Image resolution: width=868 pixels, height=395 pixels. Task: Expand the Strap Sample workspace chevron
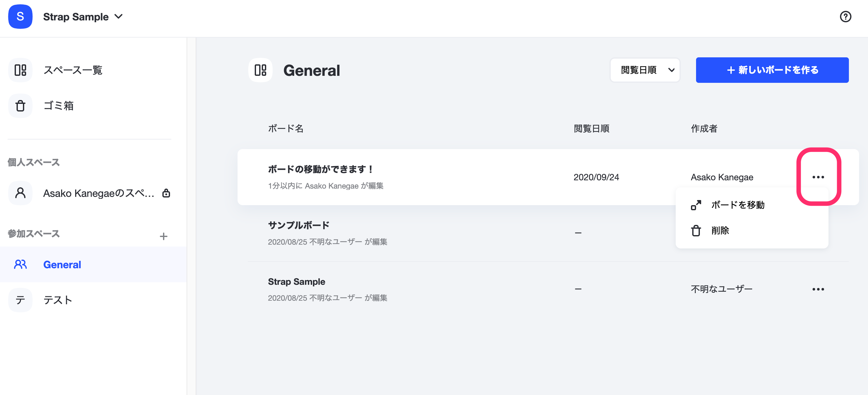tap(118, 16)
